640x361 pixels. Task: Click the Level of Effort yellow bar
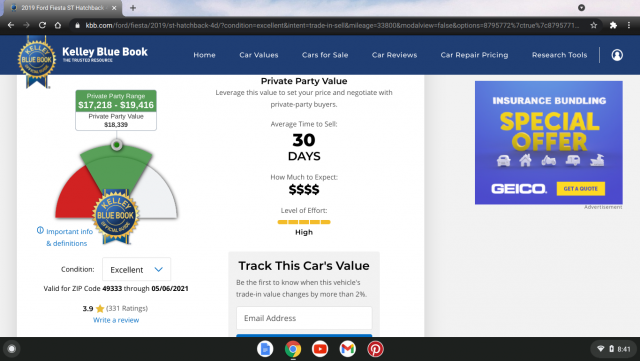[304, 222]
